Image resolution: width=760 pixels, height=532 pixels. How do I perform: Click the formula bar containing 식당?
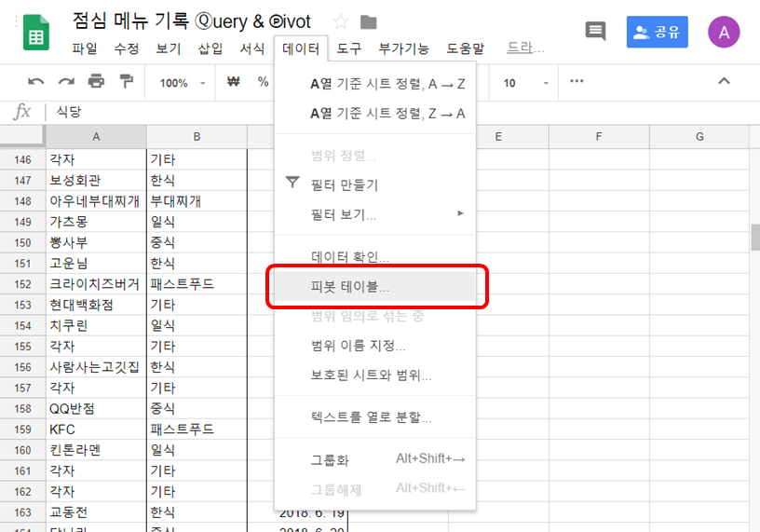pyautogui.click(x=402, y=112)
